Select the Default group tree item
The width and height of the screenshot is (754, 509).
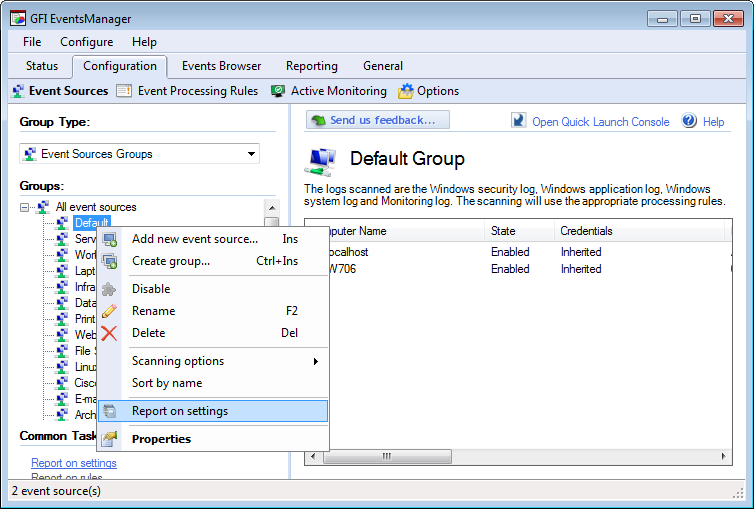point(91,223)
